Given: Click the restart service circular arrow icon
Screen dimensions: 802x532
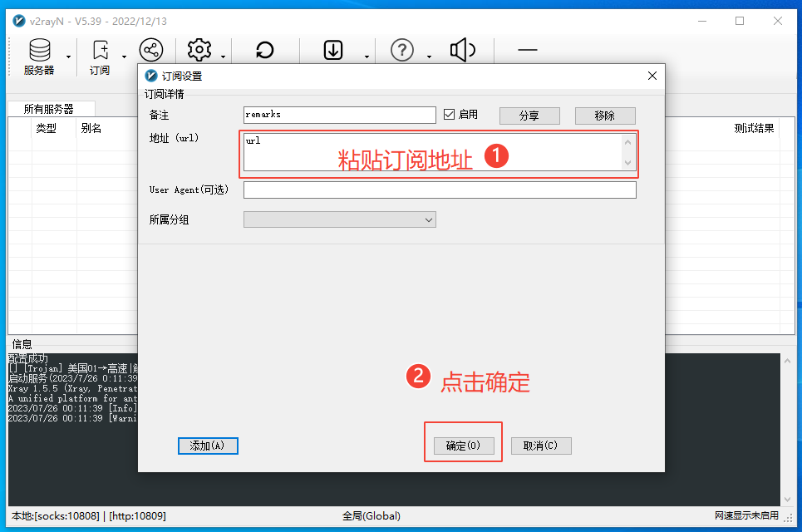Looking at the screenshot, I should [x=264, y=50].
